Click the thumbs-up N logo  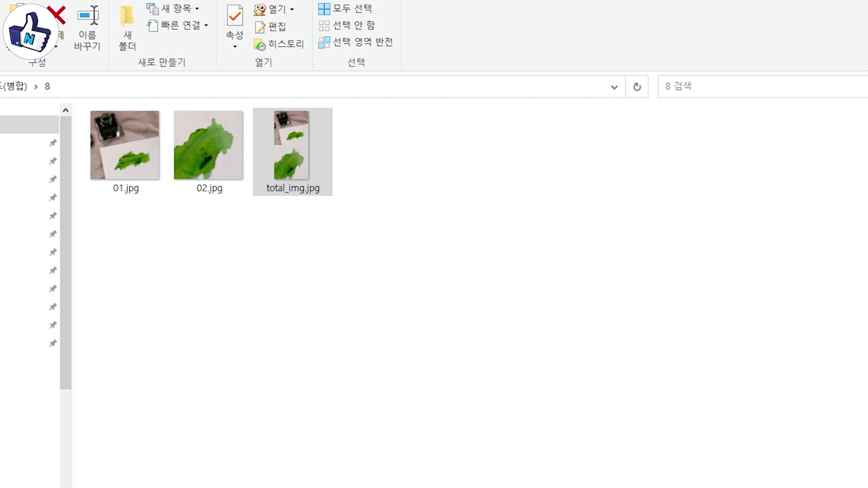click(30, 32)
